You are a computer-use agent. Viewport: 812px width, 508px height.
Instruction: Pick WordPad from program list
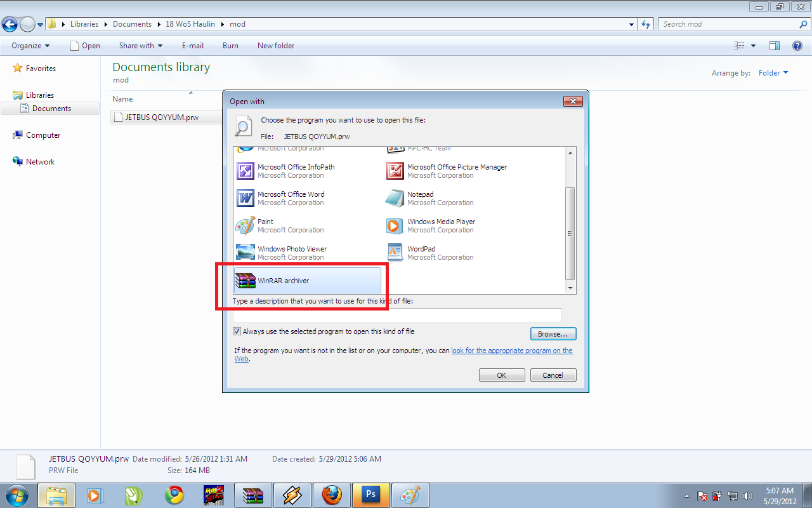pyautogui.click(x=458, y=253)
